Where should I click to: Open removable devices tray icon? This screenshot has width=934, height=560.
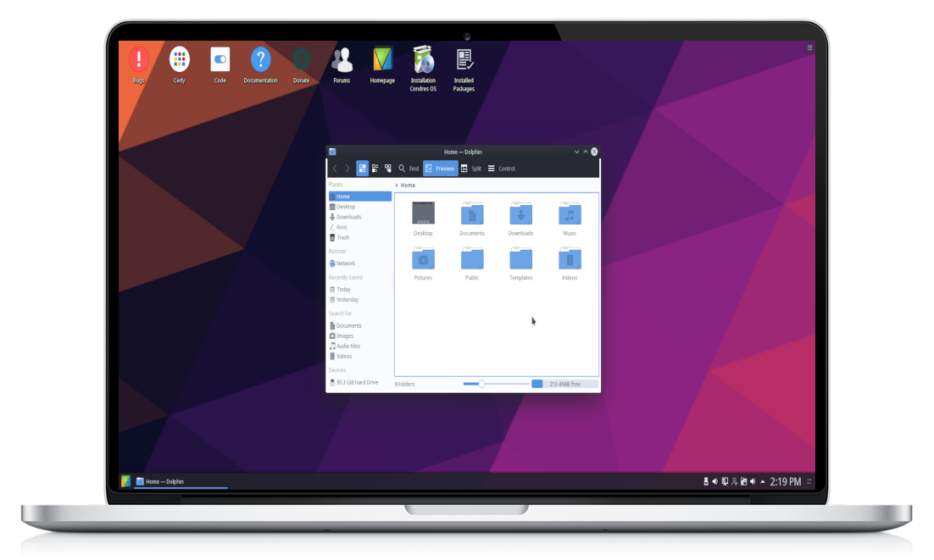click(x=706, y=481)
